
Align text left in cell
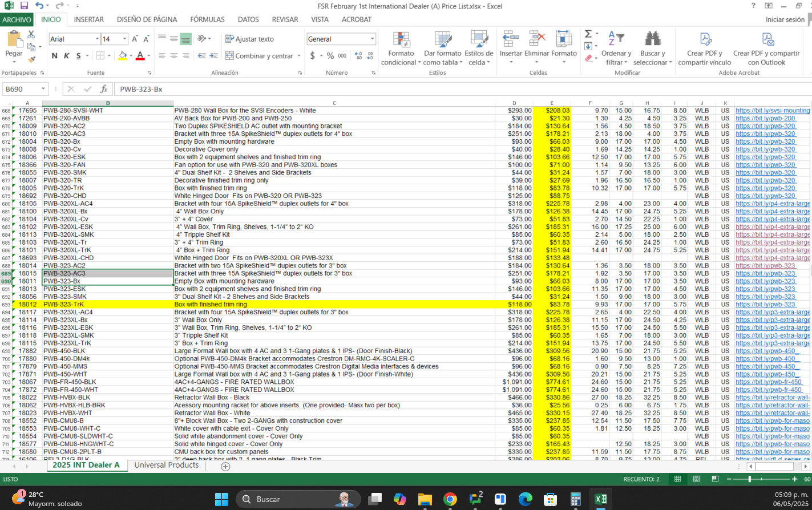(162, 56)
